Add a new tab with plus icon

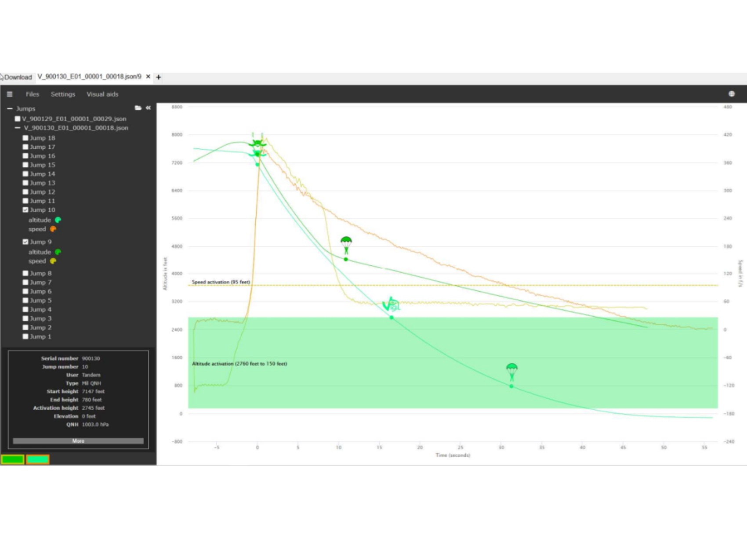tap(159, 77)
